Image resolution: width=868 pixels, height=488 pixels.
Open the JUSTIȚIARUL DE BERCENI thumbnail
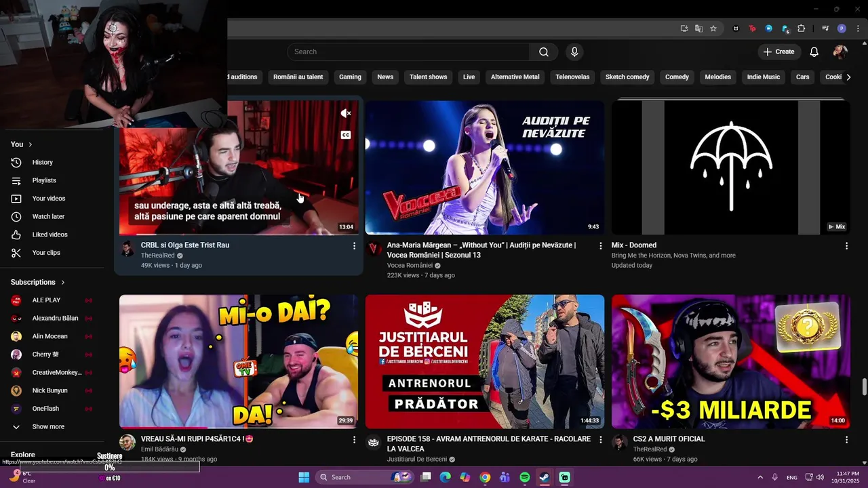tap(485, 361)
